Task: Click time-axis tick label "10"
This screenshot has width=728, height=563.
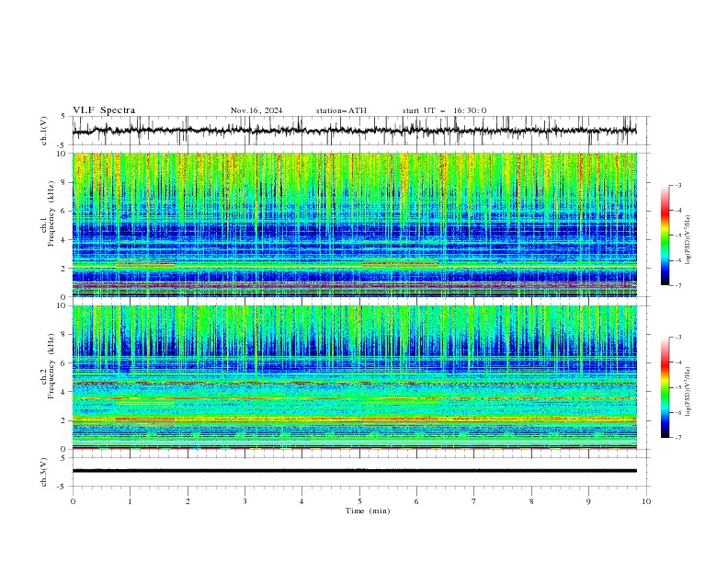Action: 646,501
